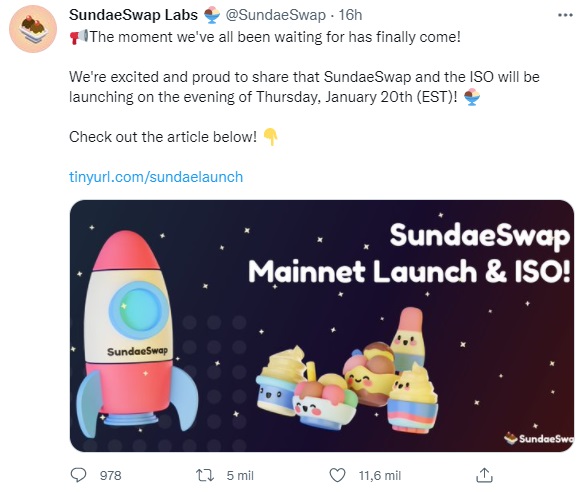Open tinyurl.com/sundaelaunch link

tap(156, 177)
